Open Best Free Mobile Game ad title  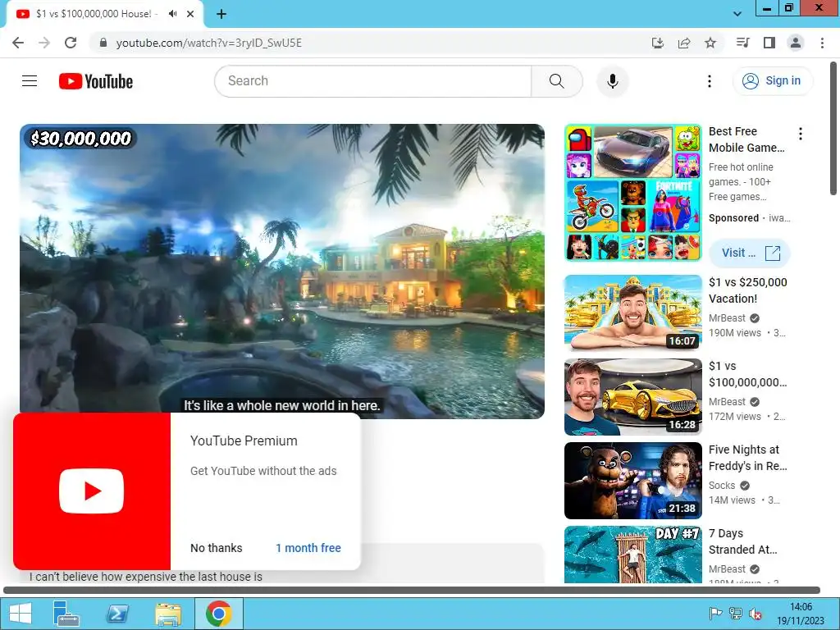pyautogui.click(x=746, y=139)
